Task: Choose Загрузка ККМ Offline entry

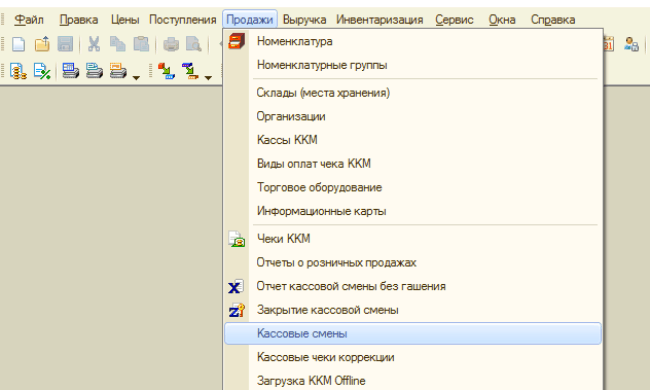Action: click(x=413, y=380)
